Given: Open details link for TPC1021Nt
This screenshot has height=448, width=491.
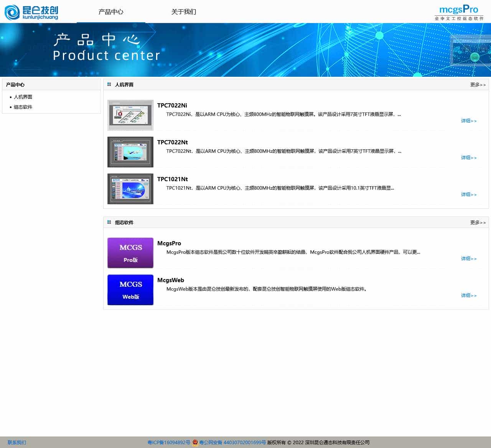Looking at the screenshot, I should 468,195.
